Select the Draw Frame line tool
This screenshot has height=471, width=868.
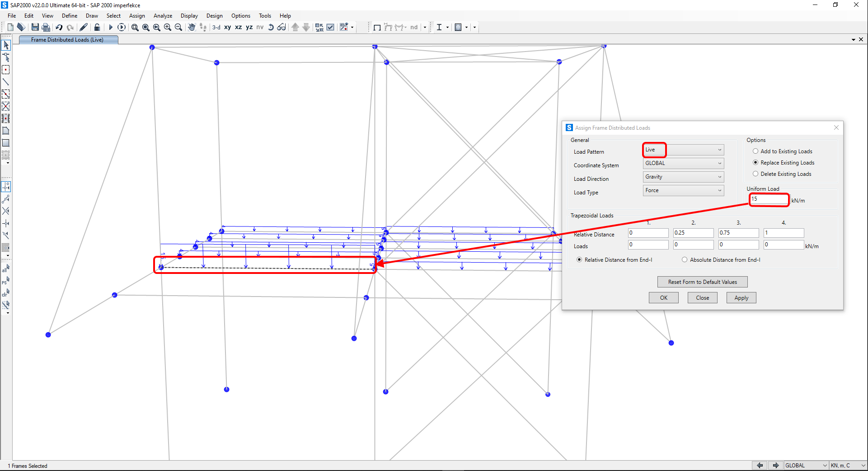[x=6, y=82]
